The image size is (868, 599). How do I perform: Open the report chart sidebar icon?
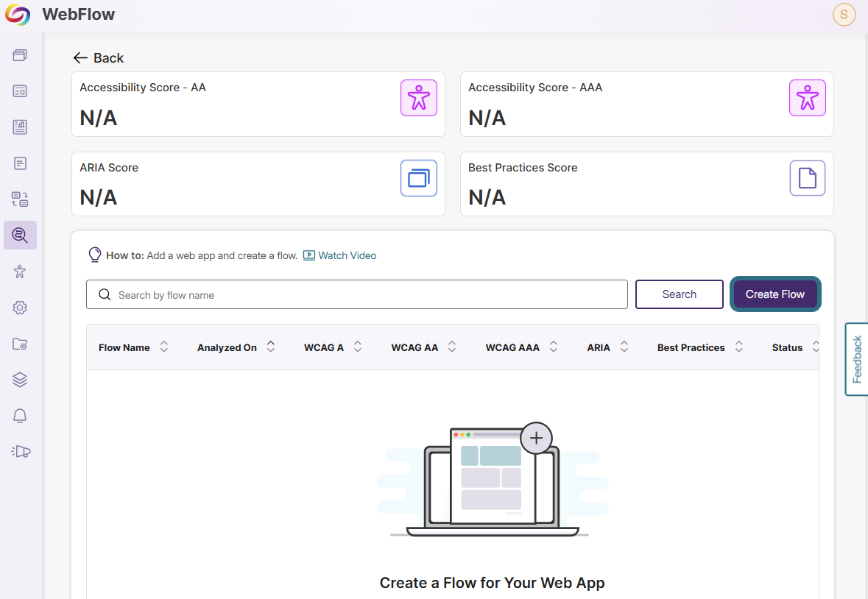[20, 127]
